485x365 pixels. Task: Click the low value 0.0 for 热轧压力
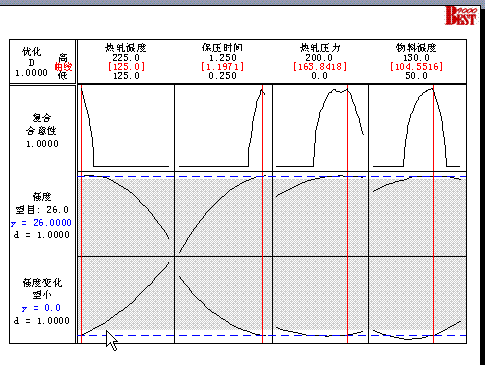click(x=320, y=76)
